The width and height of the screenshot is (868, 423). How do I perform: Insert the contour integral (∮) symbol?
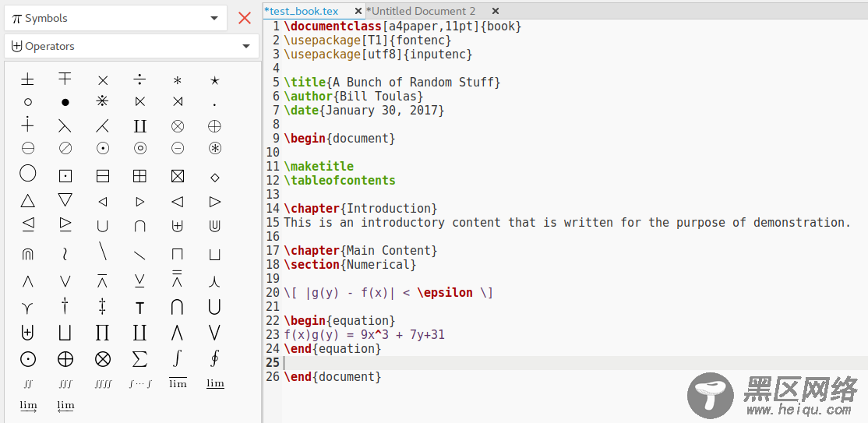click(215, 359)
